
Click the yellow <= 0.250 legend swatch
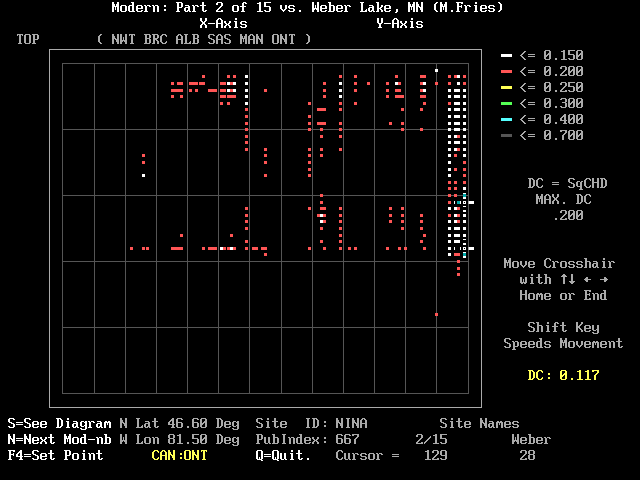506,87
